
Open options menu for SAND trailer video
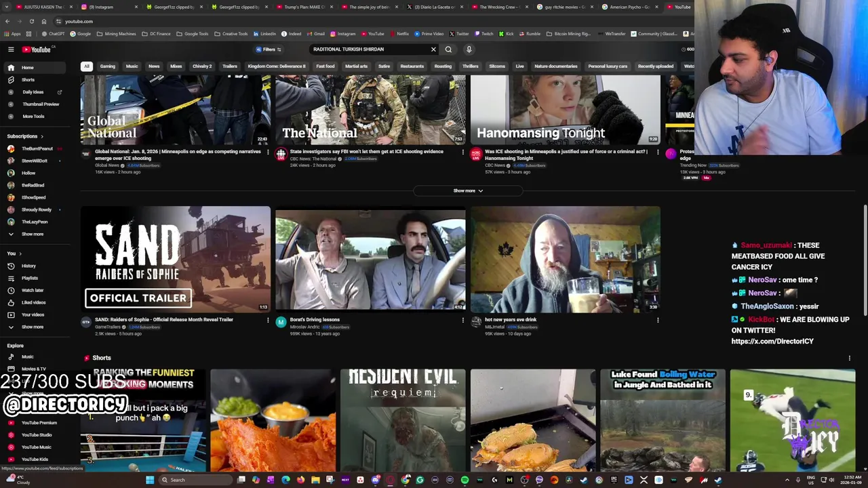[268, 320]
